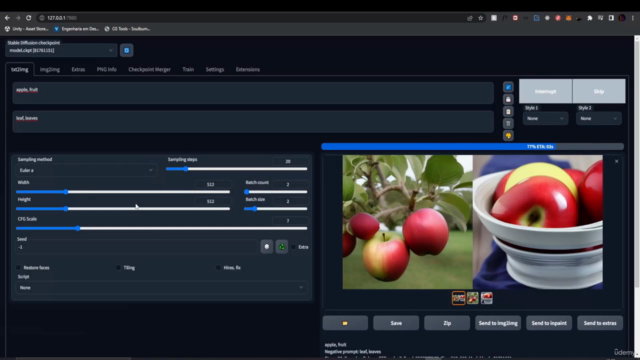Click the trash clear prompt icon
640x360 pixels.
tap(508, 123)
